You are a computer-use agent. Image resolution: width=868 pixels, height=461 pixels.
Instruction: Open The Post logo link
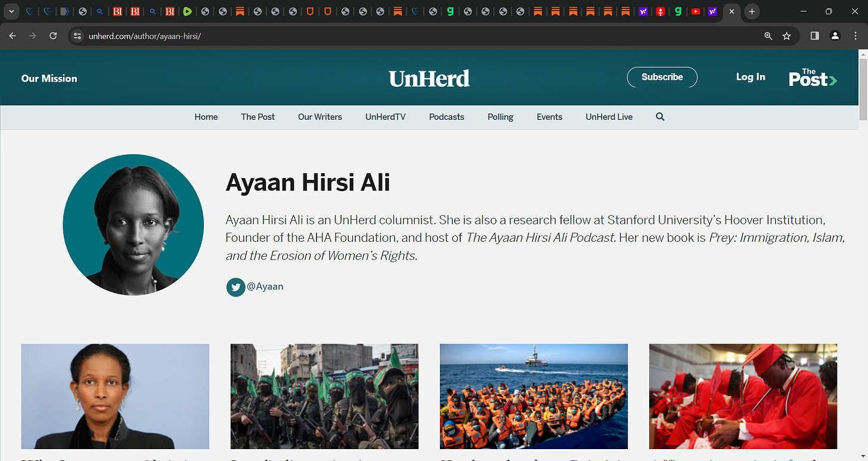pyautogui.click(x=813, y=77)
